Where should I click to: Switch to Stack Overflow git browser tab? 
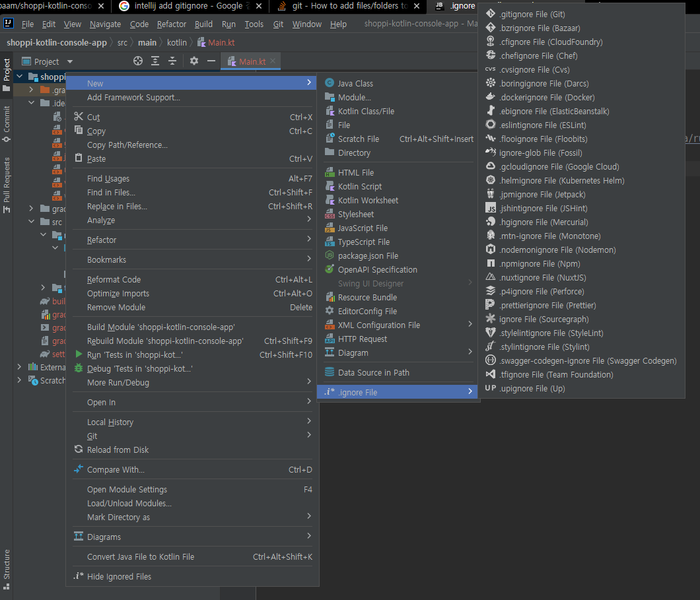pos(350,6)
